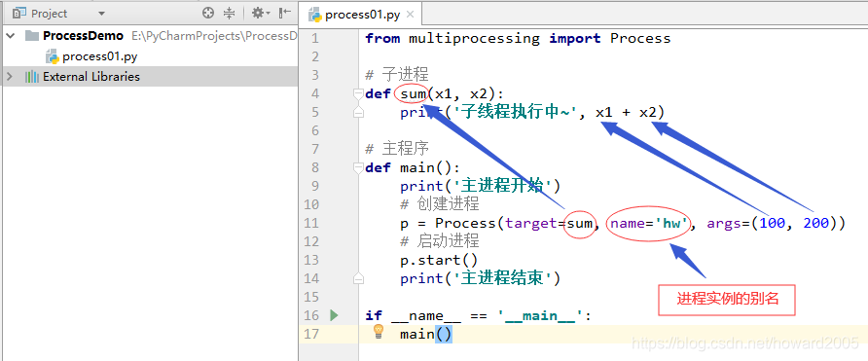This screenshot has width=868, height=361.
Task: Click line number 15 in the gutter
Action: coord(311,297)
